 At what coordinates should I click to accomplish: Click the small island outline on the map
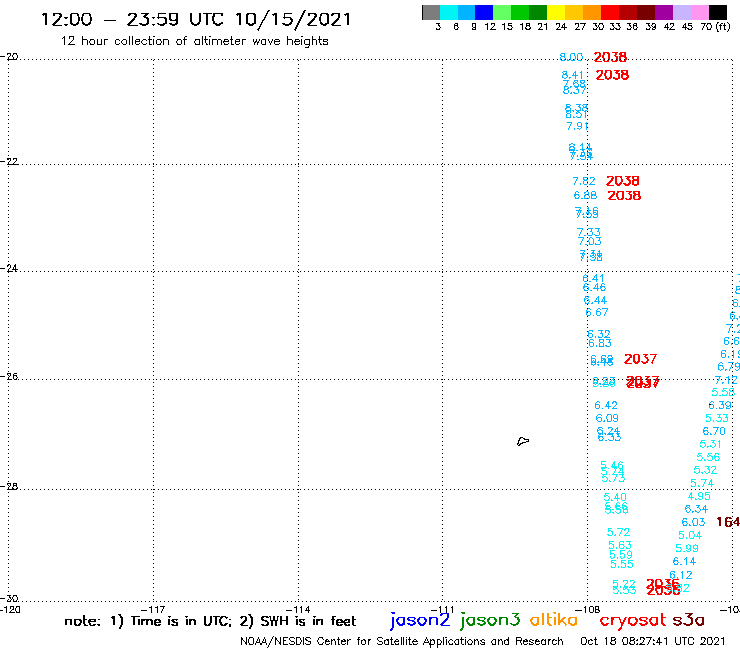pos(523,441)
